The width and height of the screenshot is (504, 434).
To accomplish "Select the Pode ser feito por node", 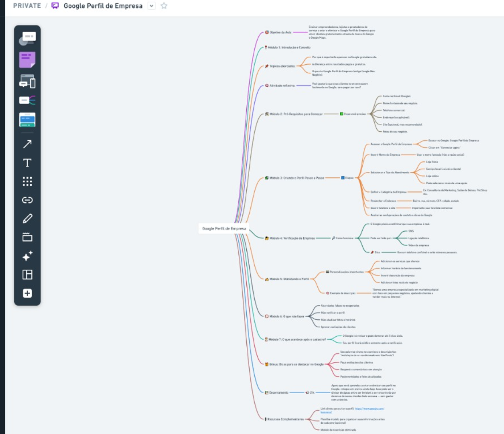I will coord(381,239).
